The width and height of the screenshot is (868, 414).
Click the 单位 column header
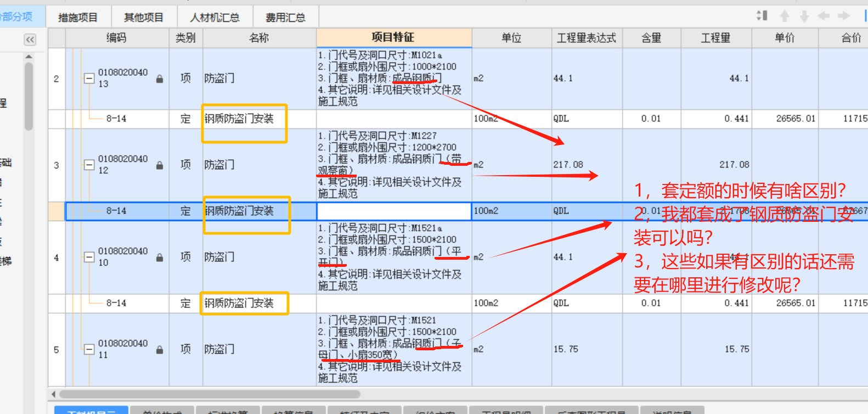coord(511,38)
